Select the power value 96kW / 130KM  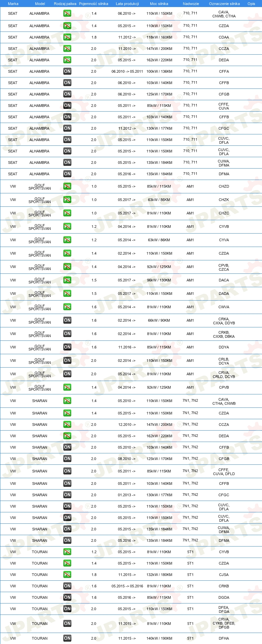(x=159, y=280)
